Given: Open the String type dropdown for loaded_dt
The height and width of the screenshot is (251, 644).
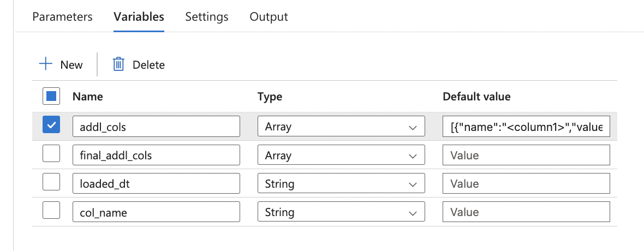Looking at the screenshot, I should [341, 184].
